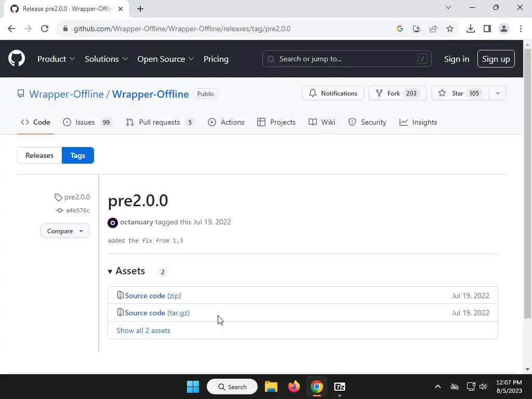
Task: Open the Wiki tab
Action: tap(322, 122)
